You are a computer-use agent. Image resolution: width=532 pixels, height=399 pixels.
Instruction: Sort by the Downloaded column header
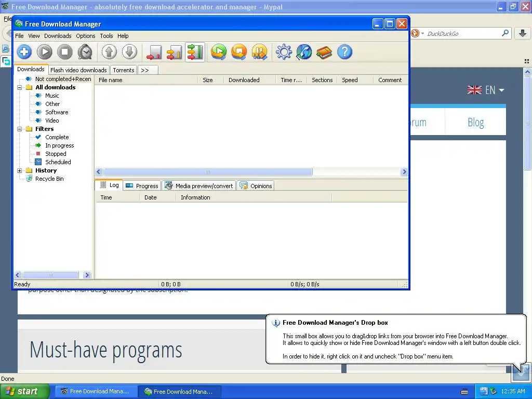(x=250, y=80)
